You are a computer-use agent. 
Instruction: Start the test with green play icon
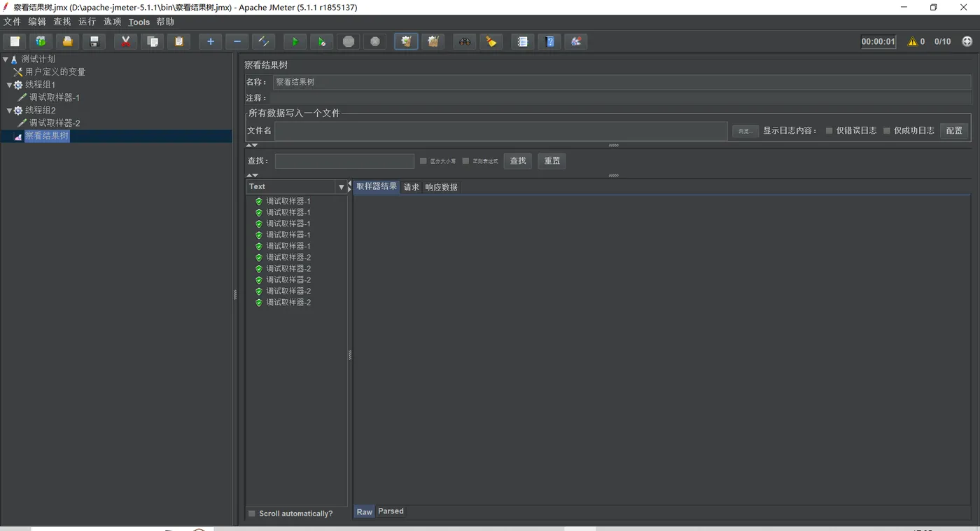(x=295, y=41)
